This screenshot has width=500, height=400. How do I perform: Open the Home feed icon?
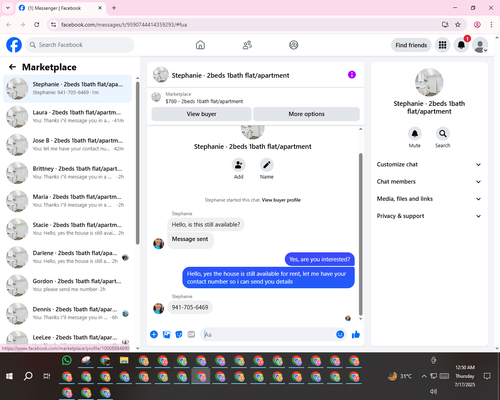point(200,45)
